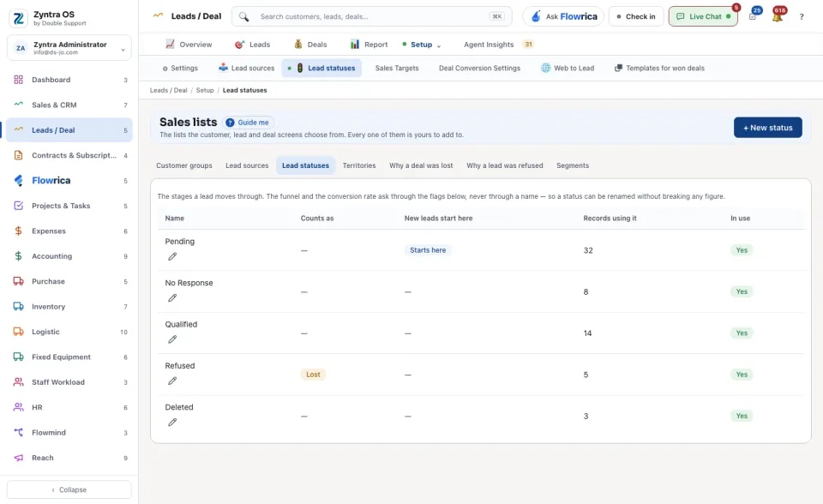This screenshot has height=504, width=823.
Task: Open the Report tab
Action: [369, 45]
